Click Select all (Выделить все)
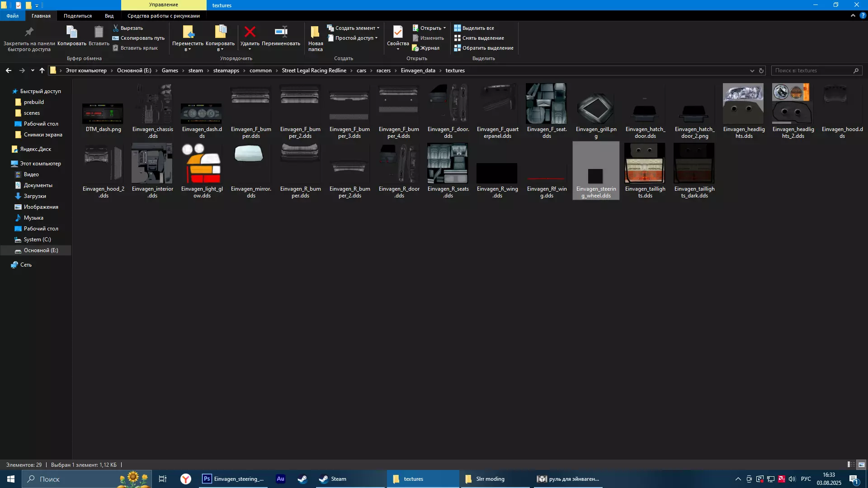 tap(474, 28)
